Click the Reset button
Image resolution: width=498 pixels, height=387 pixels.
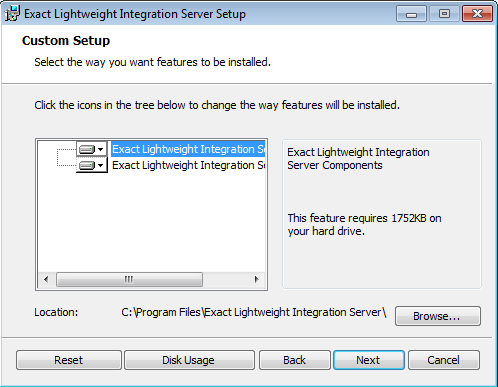[x=69, y=360]
